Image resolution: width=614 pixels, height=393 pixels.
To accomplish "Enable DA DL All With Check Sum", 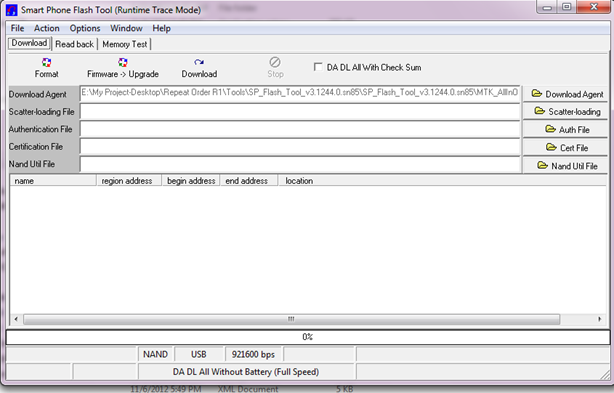I will click(x=318, y=67).
